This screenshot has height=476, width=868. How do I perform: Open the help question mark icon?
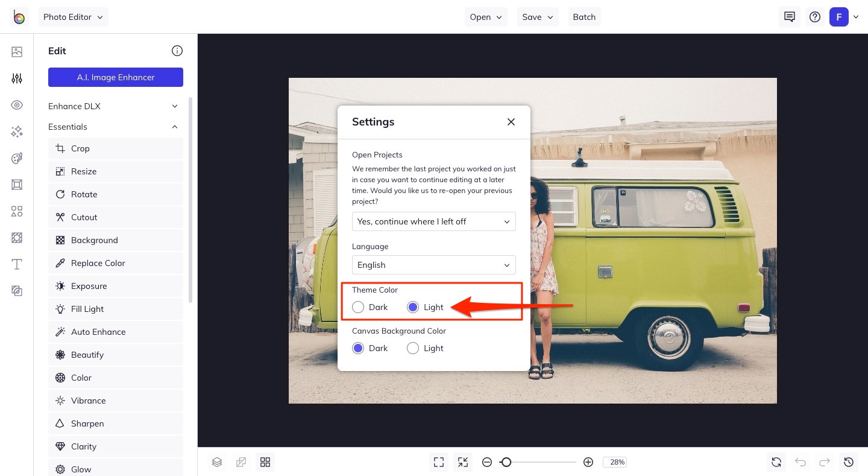815,17
